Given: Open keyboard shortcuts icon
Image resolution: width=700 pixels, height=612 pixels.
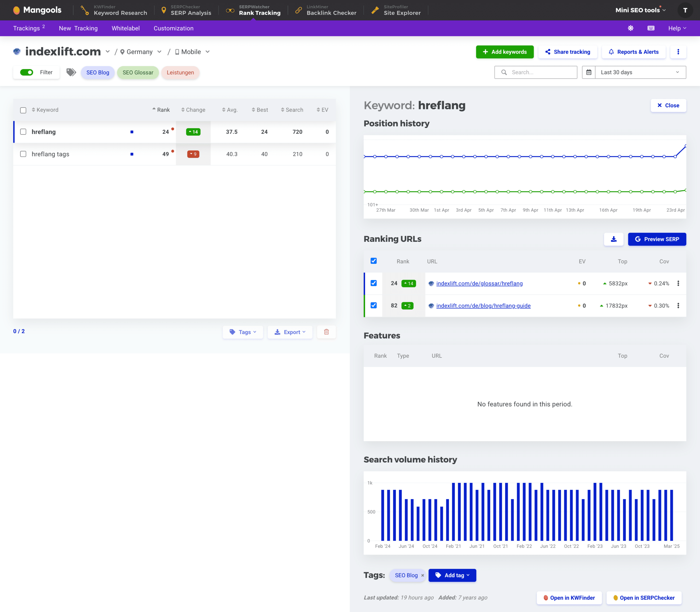Looking at the screenshot, I should (x=651, y=28).
